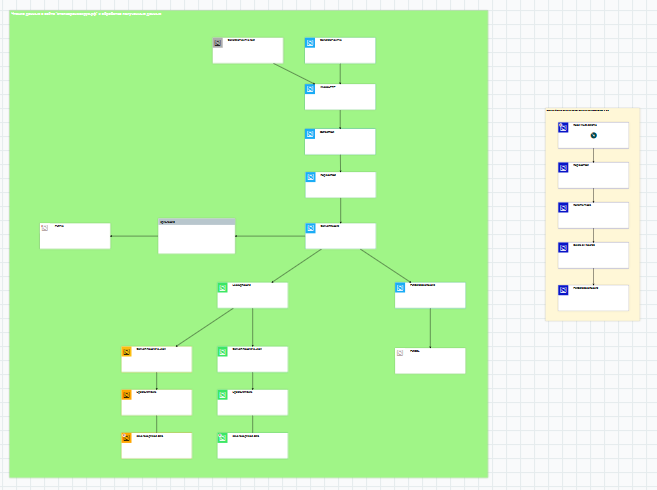This screenshot has width=657, height=490.
Task: Click the orange icon on last orange node
Action: 127,438
